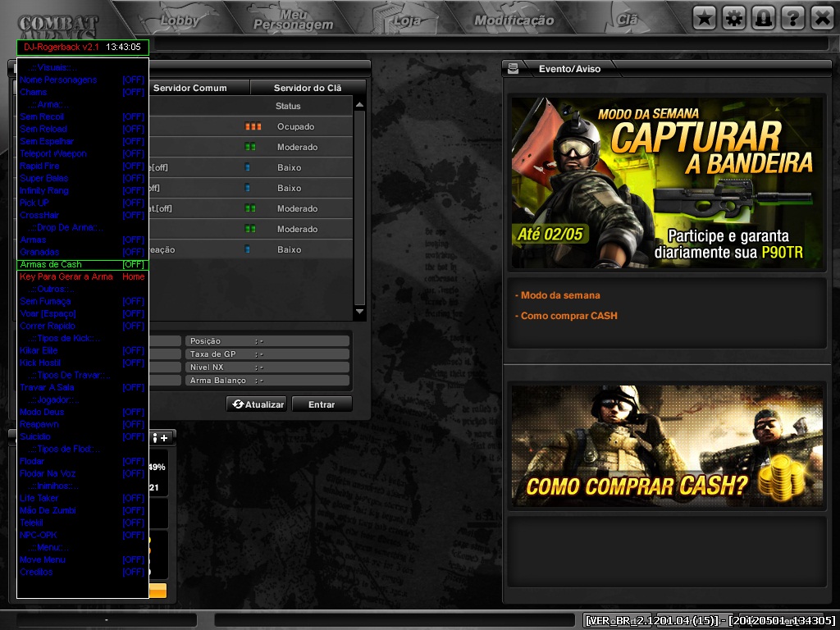The height and width of the screenshot is (630, 840).
Task: Click the Atualizar button
Action: coord(257,404)
